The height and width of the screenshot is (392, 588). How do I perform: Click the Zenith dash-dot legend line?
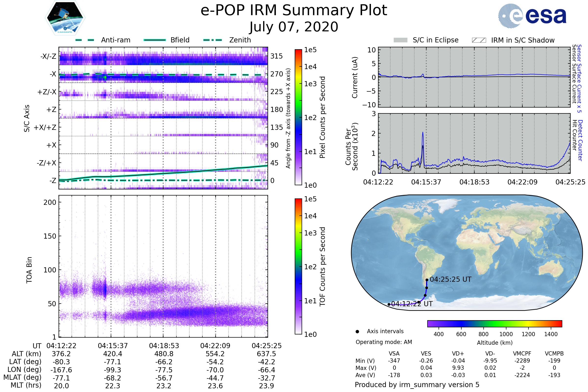[212, 40]
